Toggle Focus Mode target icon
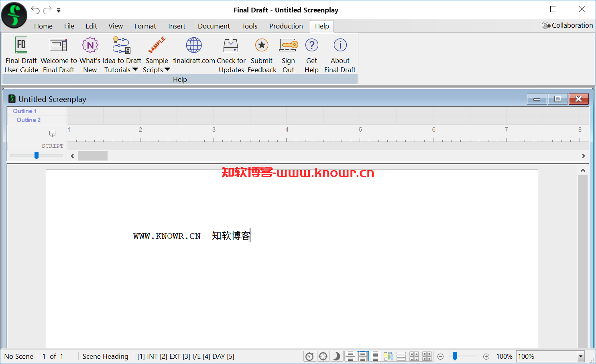 coord(323,356)
